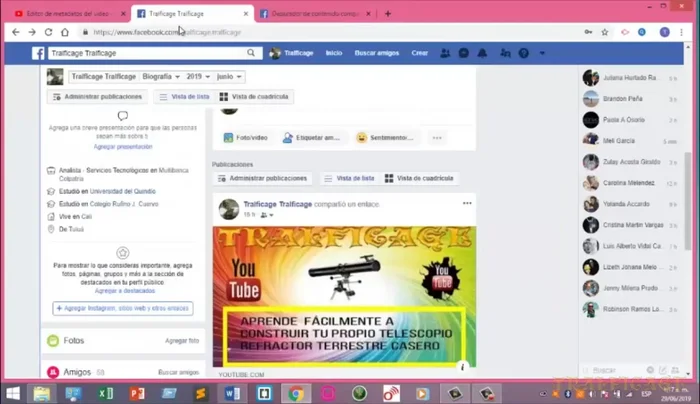Open chat with Yolanda Accardo
The image size is (700, 404).
tap(629, 204)
